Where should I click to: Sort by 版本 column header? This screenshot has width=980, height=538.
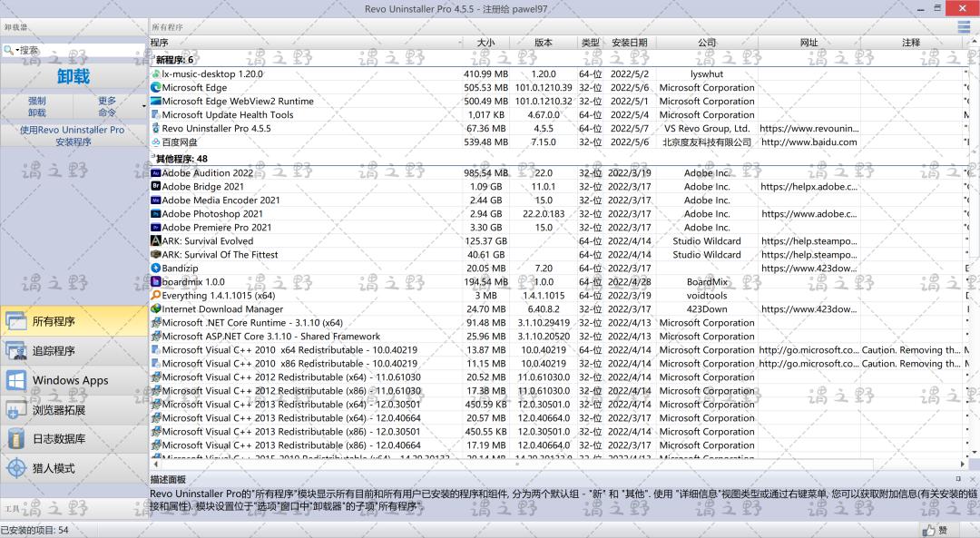tap(544, 43)
